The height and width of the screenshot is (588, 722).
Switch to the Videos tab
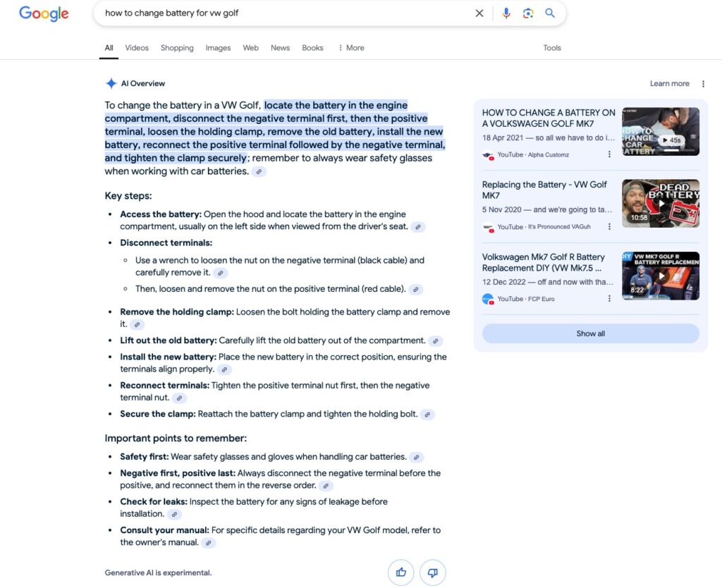coord(137,48)
